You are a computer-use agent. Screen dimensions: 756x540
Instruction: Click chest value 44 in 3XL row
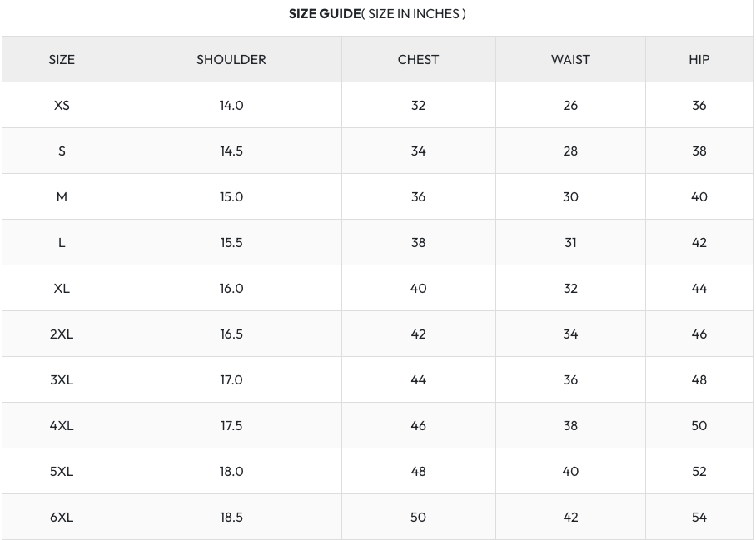click(x=418, y=380)
